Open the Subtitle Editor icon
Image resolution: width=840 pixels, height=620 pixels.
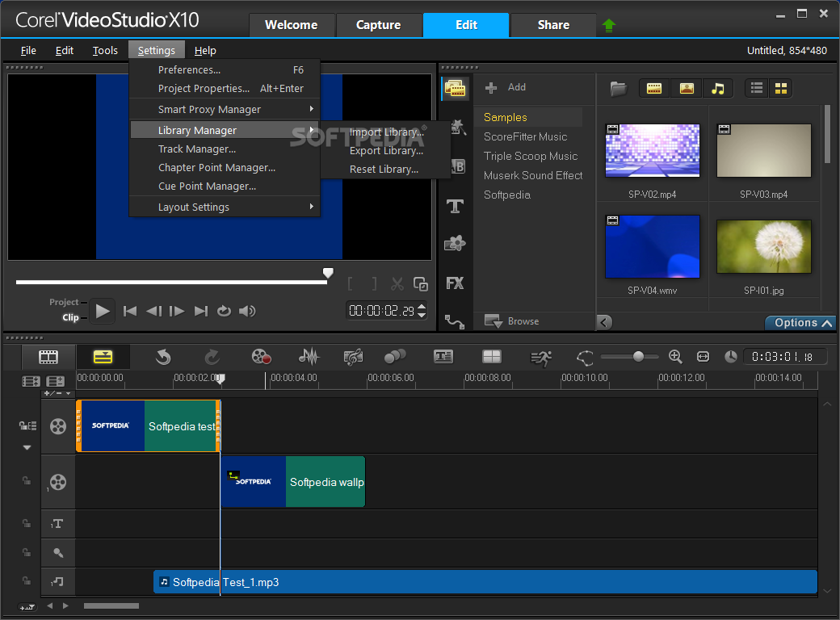tap(443, 357)
